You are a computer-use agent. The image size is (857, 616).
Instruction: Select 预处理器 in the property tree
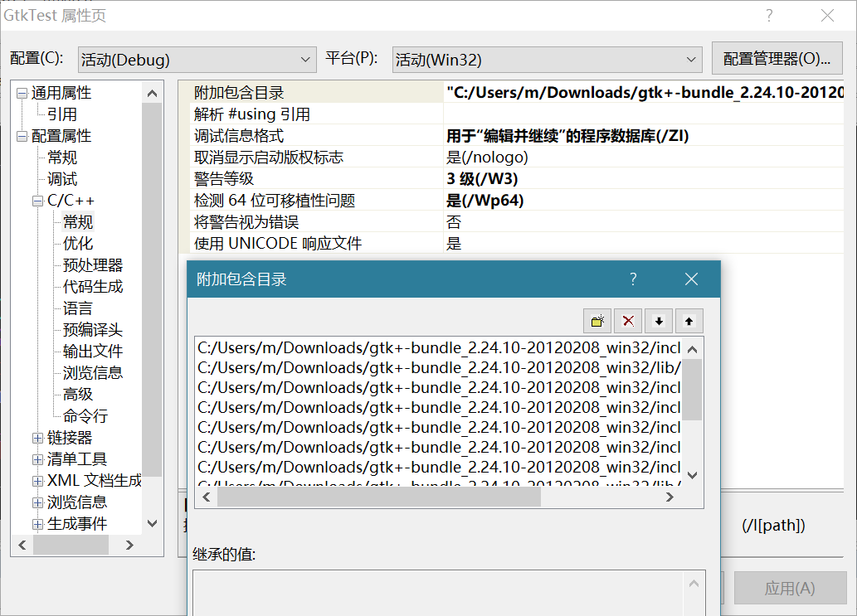(92, 265)
